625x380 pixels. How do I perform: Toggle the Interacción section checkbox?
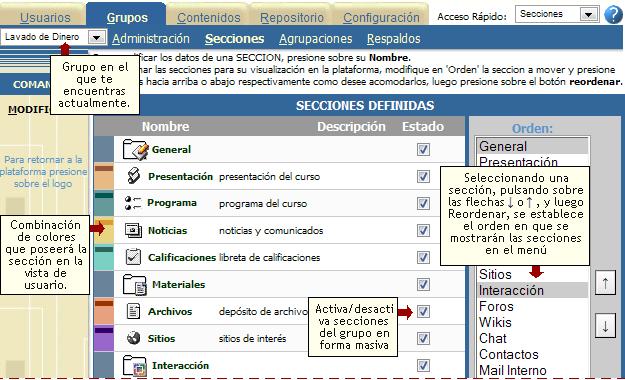(423, 365)
